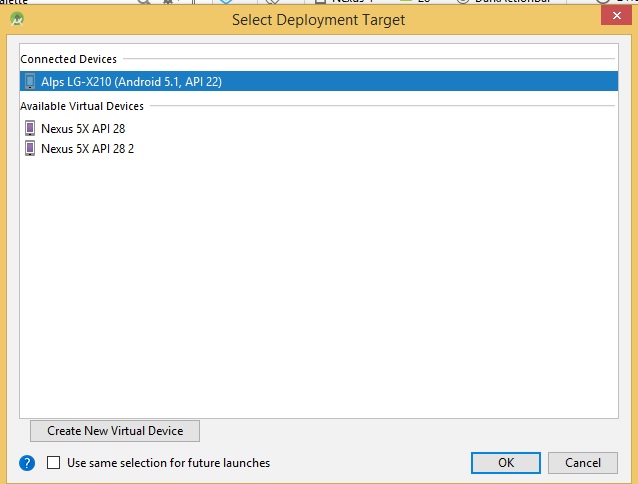The height and width of the screenshot is (484, 638).
Task: Click the emulator icon beside Nexus 5X API 28
Action: [30, 128]
